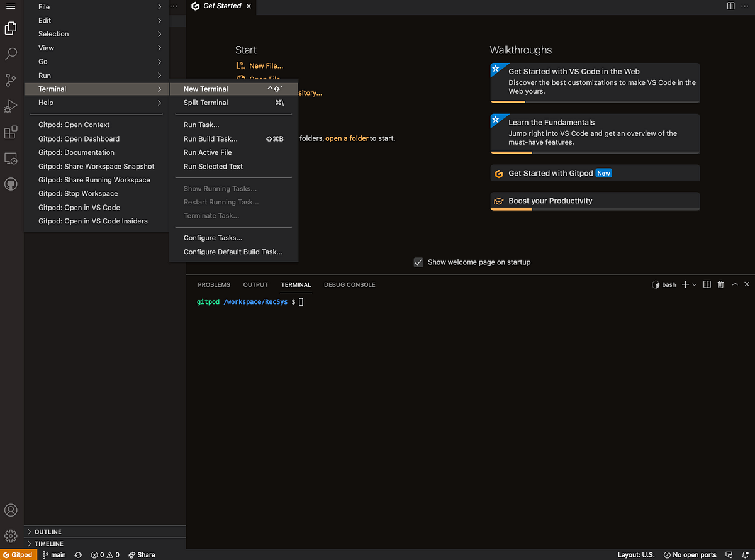Image resolution: width=755 pixels, height=560 pixels.
Task: Open the Extensions icon
Action: 10,132
